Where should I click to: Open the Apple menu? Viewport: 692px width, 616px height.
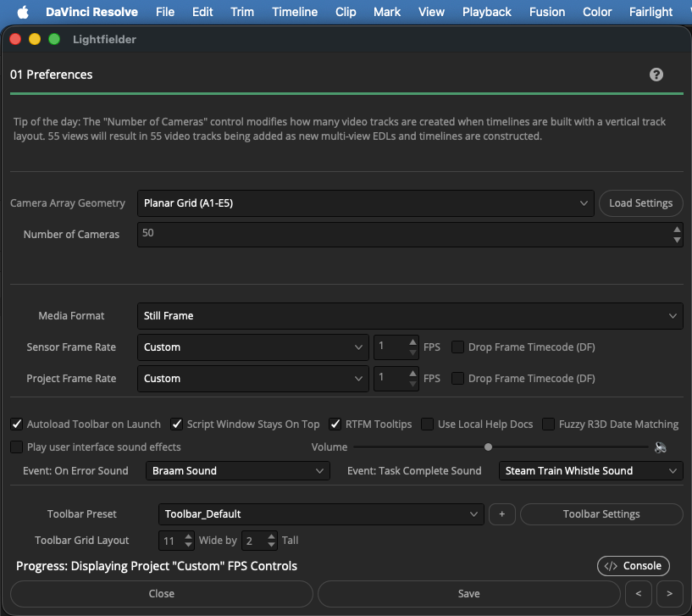pyautogui.click(x=23, y=12)
